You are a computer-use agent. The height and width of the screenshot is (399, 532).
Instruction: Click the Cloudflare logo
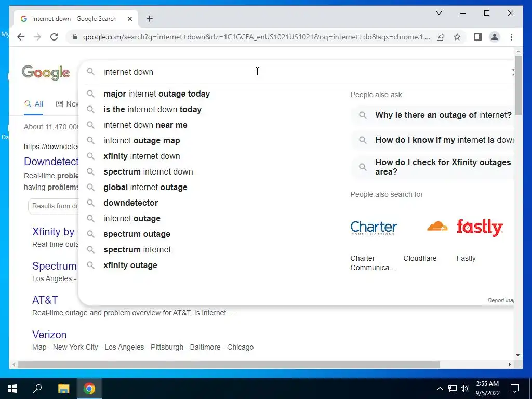437,227
